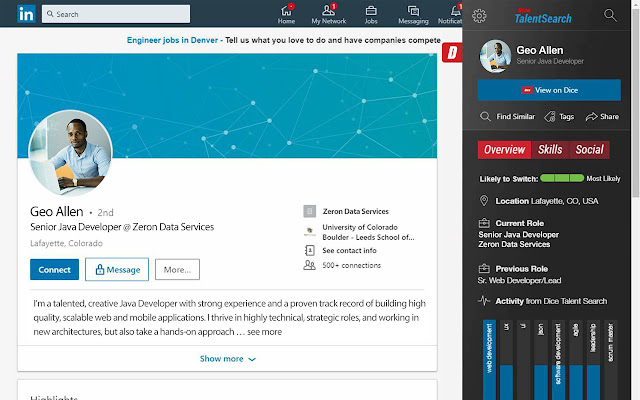Viewport: 640px width, 400px height.
Task: Click the text 'Sr. Web Developer/Lead'
Action: tap(519, 280)
